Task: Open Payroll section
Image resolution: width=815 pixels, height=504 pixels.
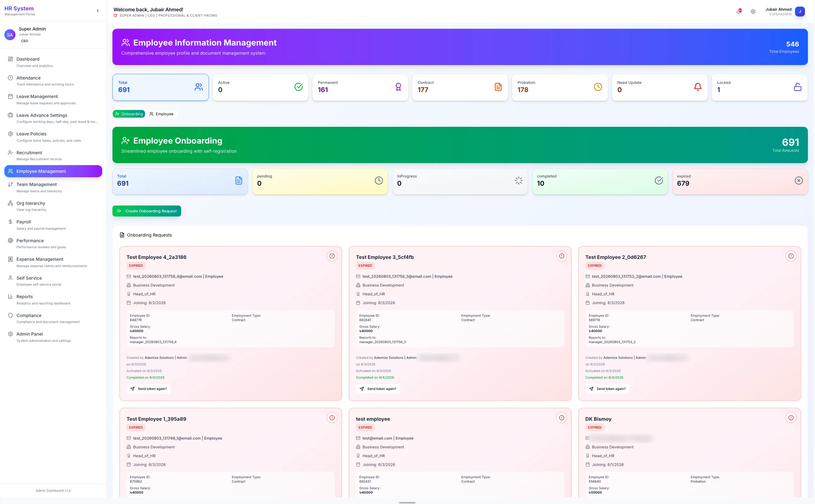Action: (x=53, y=225)
